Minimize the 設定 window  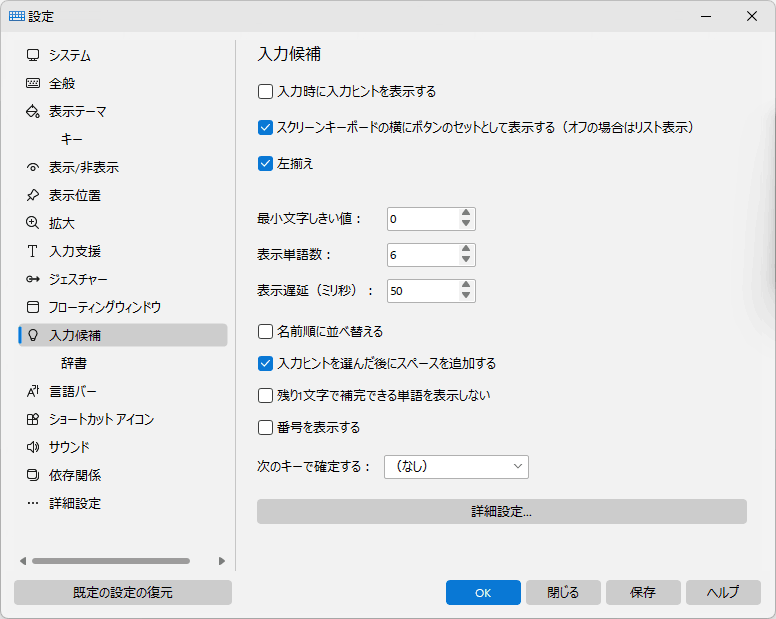(706, 16)
